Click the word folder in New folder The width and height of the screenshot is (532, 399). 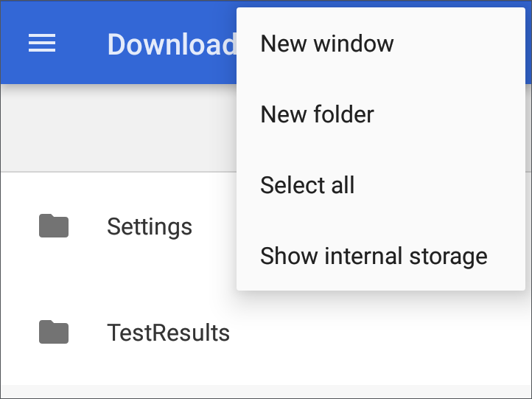[343, 114]
